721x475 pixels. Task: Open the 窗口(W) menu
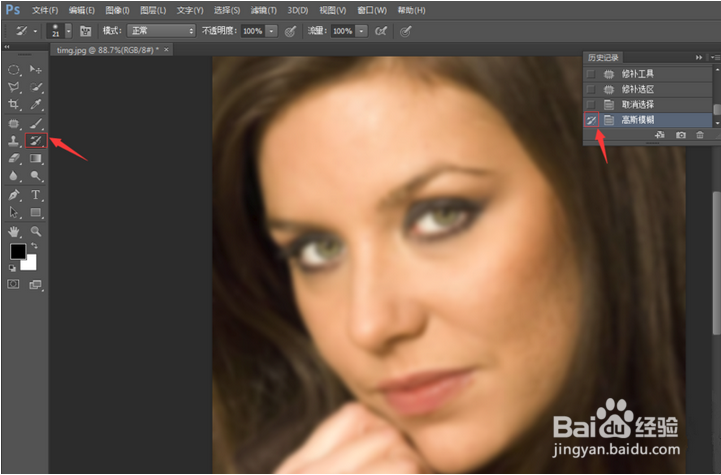(372, 10)
